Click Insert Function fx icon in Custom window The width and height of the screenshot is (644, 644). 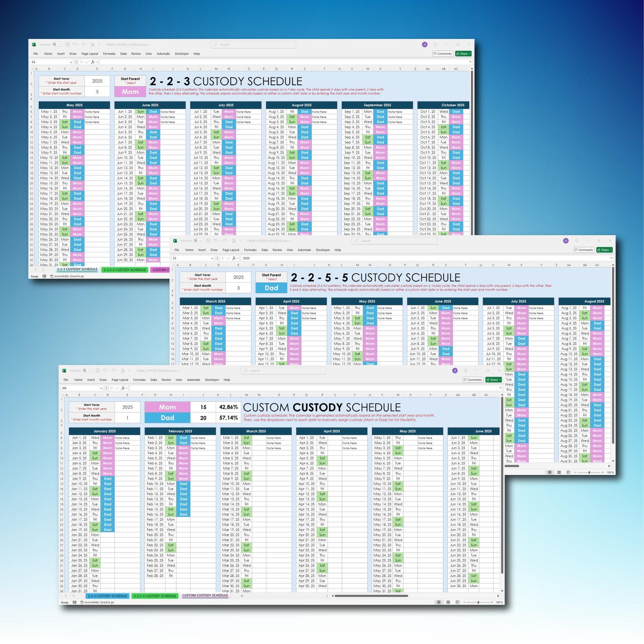pyautogui.click(x=123, y=388)
